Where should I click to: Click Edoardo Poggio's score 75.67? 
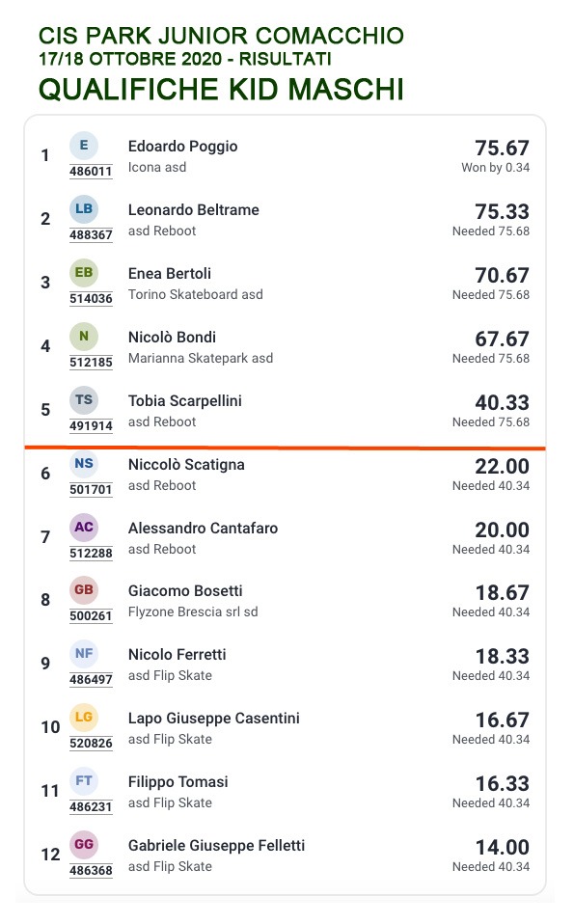[x=502, y=148]
